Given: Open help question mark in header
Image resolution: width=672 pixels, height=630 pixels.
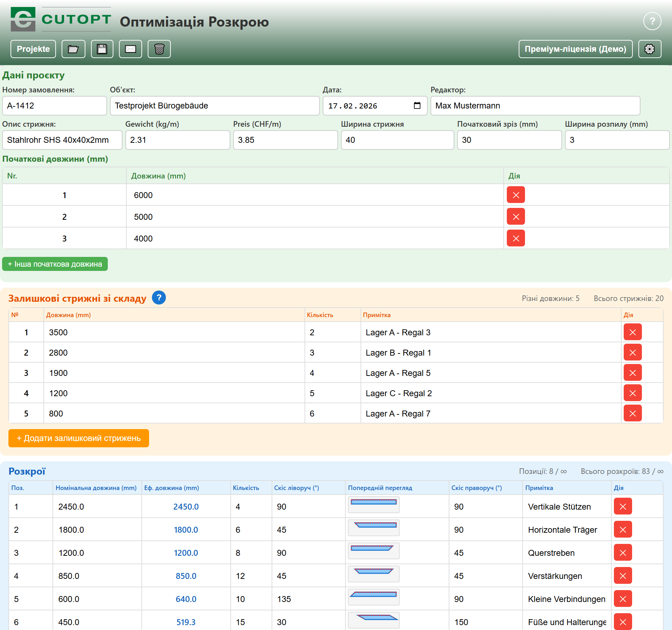Looking at the screenshot, I should coord(652,21).
